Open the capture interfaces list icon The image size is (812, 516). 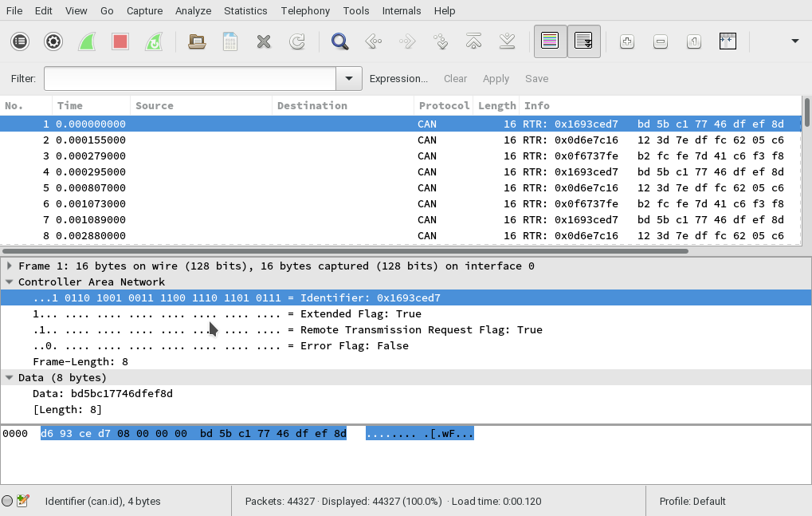click(x=20, y=41)
